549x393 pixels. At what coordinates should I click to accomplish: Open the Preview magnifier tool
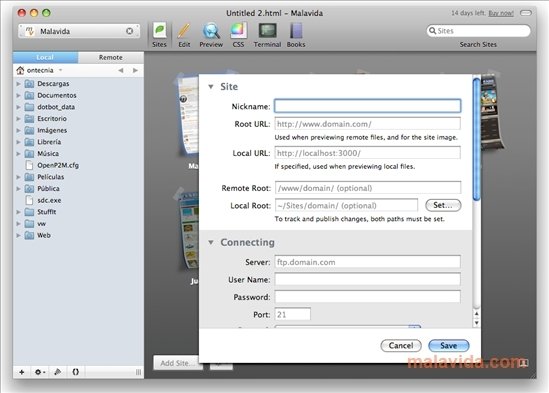pos(211,31)
